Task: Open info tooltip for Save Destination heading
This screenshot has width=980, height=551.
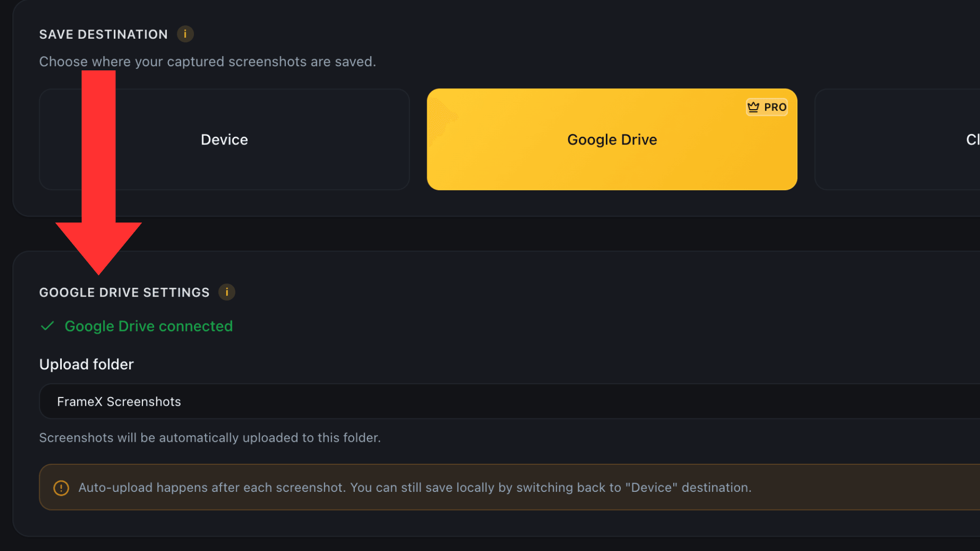Action: (x=186, y=34)
